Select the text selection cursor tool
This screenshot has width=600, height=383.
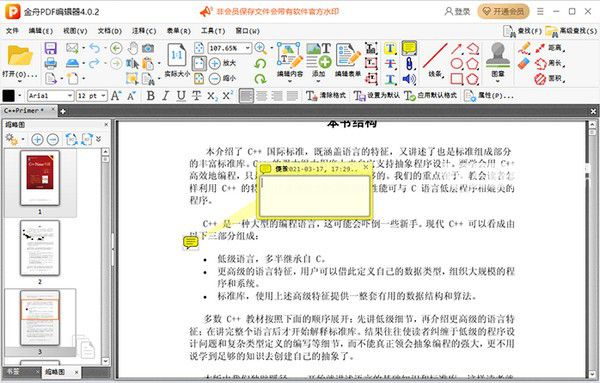pos(132,63)
